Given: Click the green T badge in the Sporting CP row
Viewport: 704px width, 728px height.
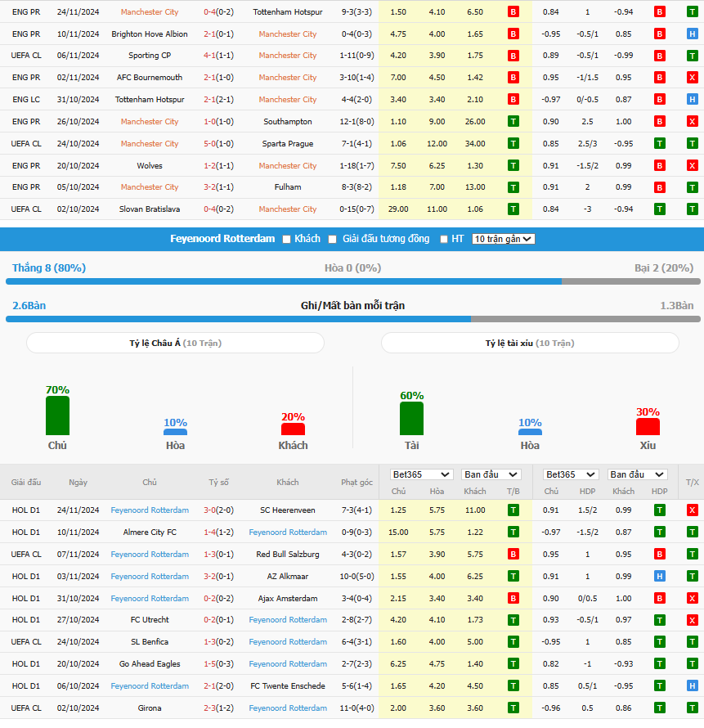Looking at the screenshot, I should [x=692, y=56].
